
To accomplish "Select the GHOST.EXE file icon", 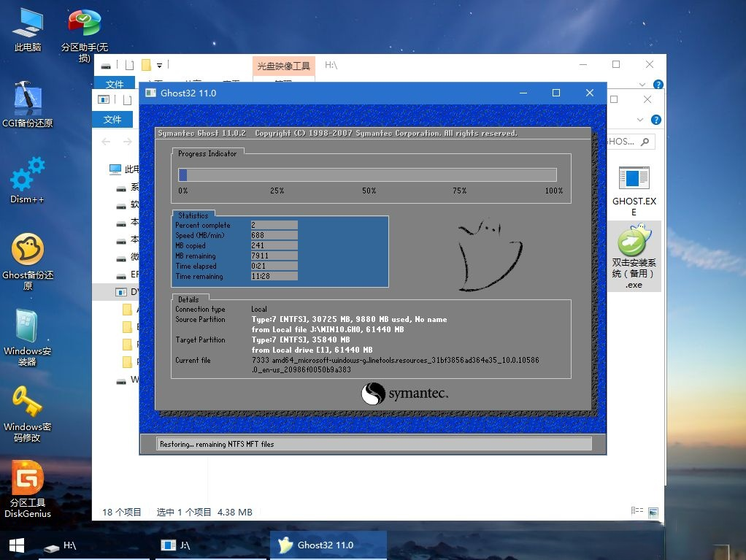I will point(634,191).
